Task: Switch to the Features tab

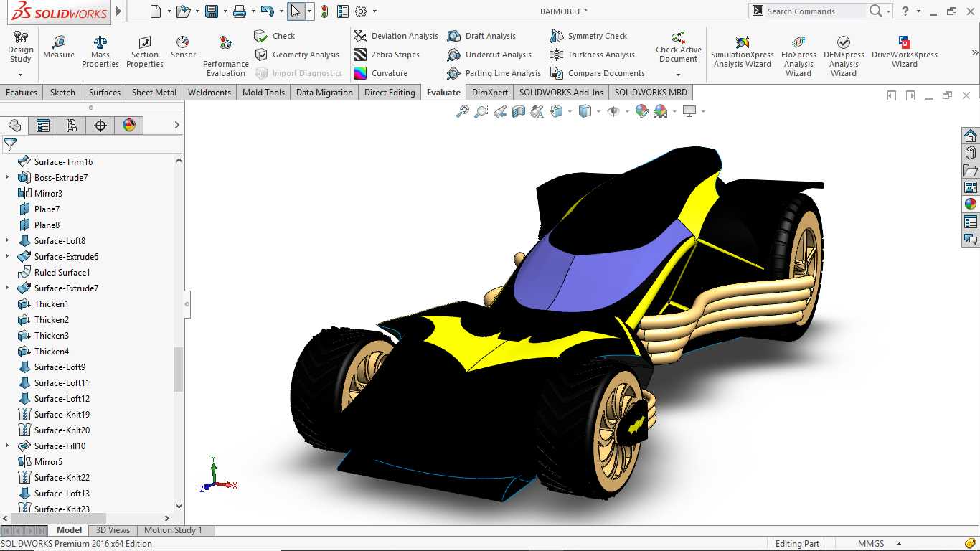Action: 22,93
